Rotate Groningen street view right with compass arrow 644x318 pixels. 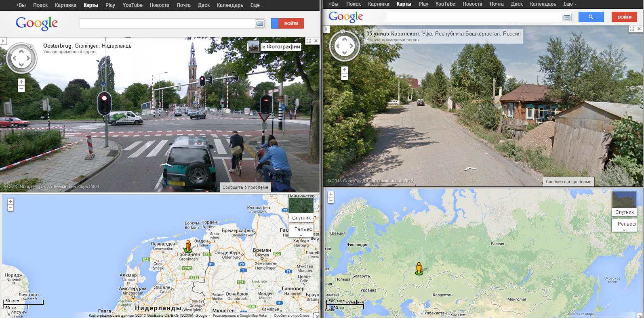click(x=28, y=59)
